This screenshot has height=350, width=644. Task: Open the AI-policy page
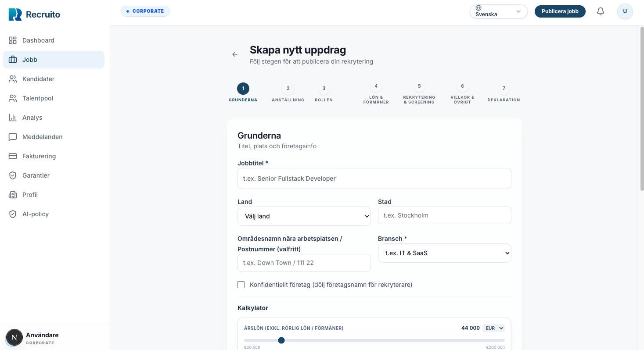click(x=54, y=214)
